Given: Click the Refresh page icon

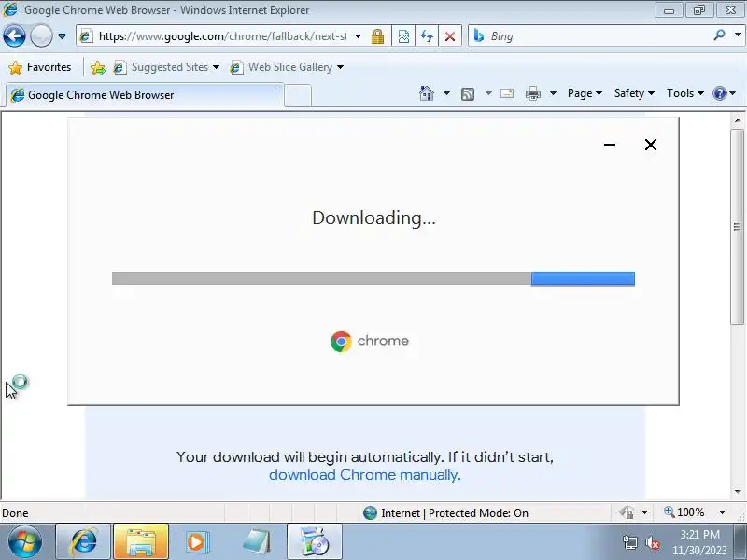Looking at the screenshot, I should [427, 36].
